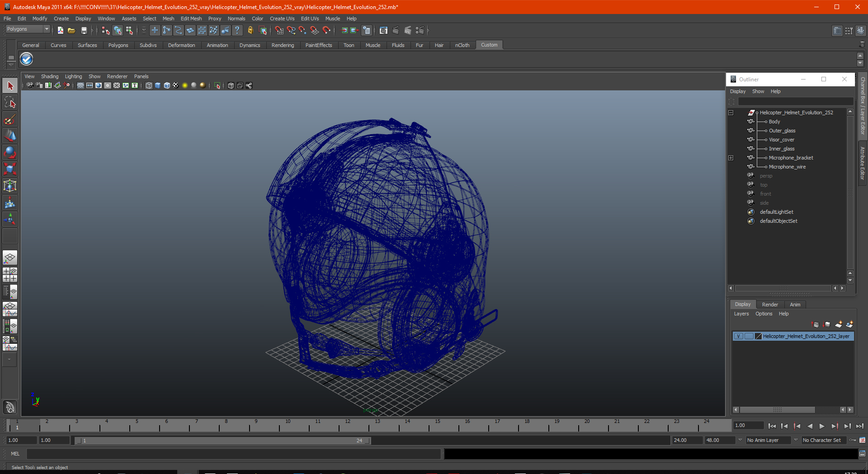
Task: Click the Snap to curves magnet icon
Action: pos(291,30)
